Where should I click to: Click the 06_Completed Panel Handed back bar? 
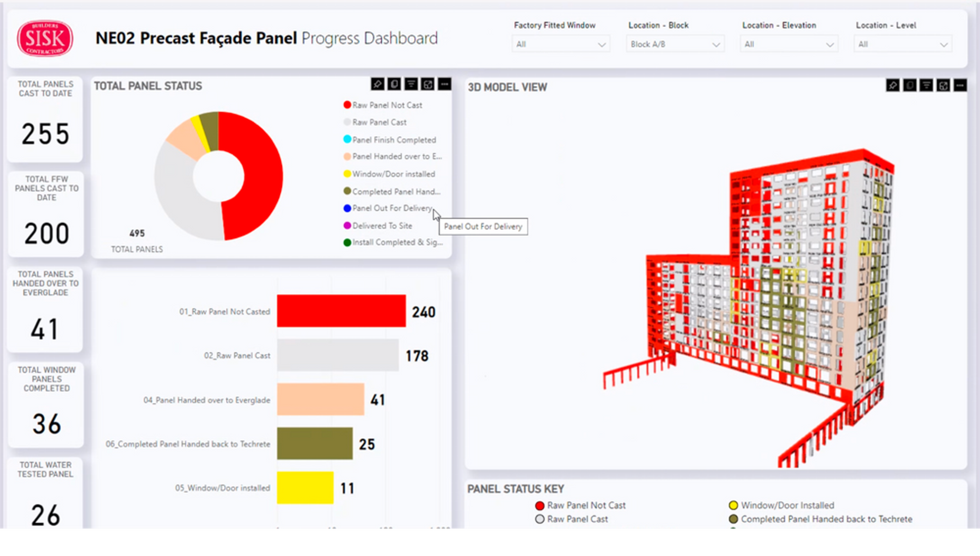pyautogui.click(x=315, y=443)
